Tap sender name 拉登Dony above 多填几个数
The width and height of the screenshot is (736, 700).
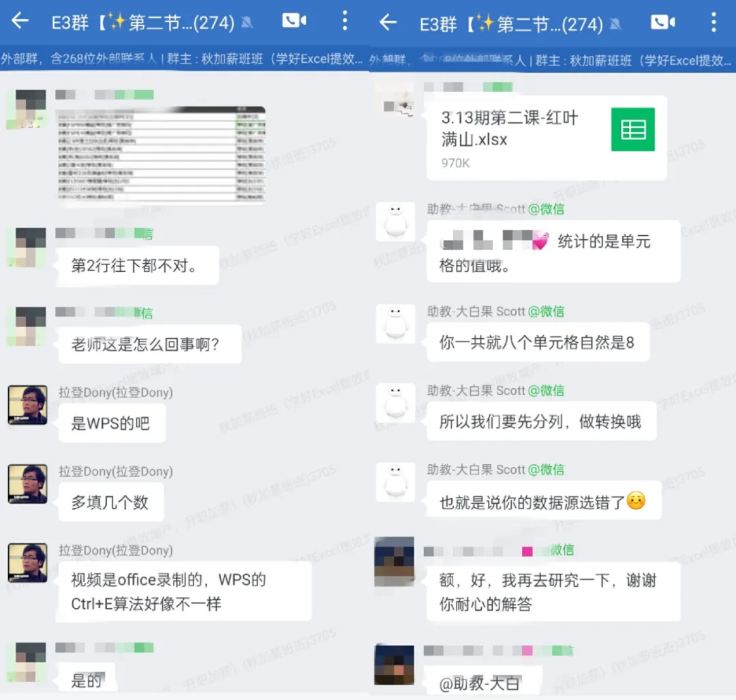(x=115, y=471)
